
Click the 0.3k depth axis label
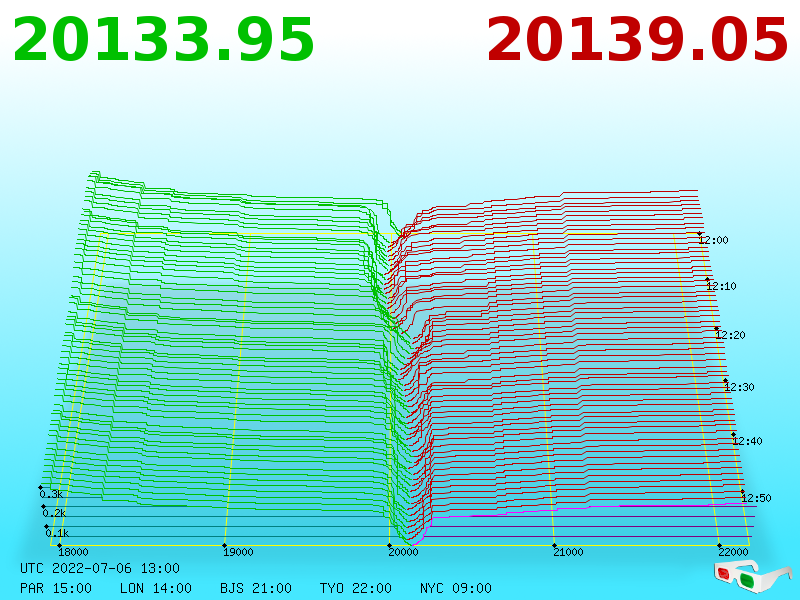[51, 494]
